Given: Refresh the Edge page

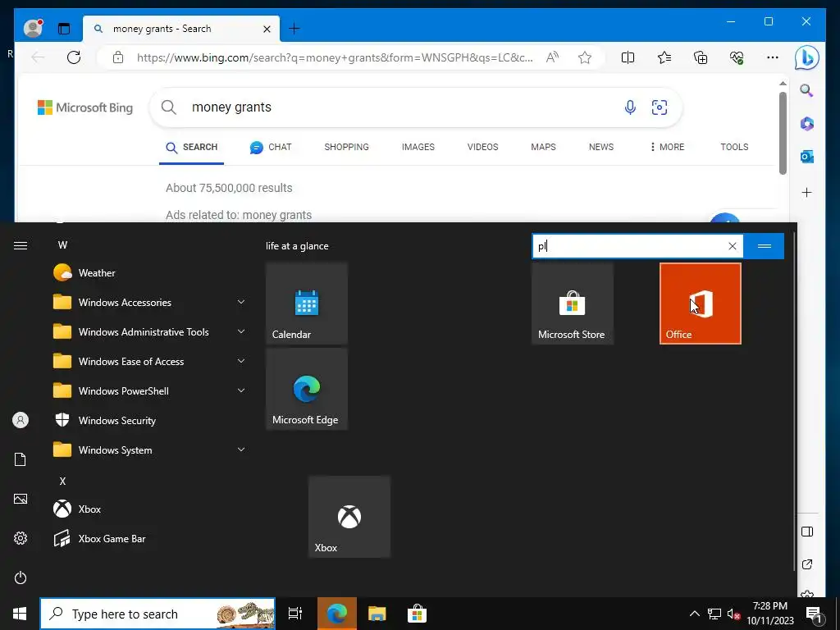Looking at the screenshot, I should click(x=74, y=57).
